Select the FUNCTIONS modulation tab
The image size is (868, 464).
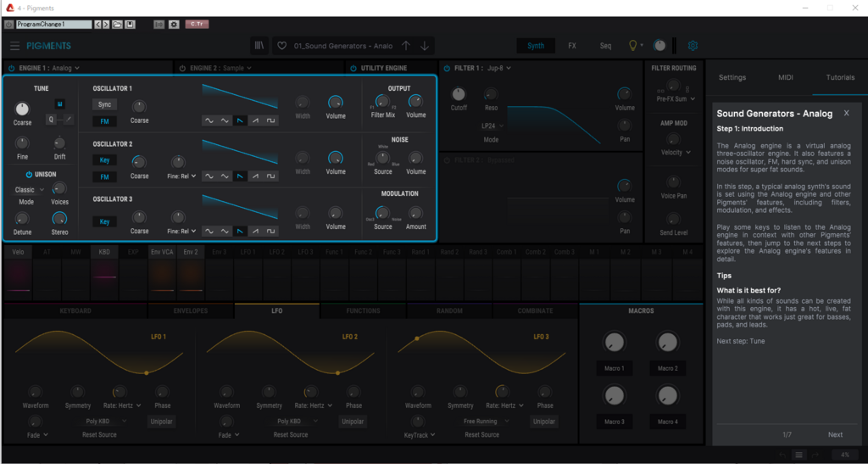363,311
